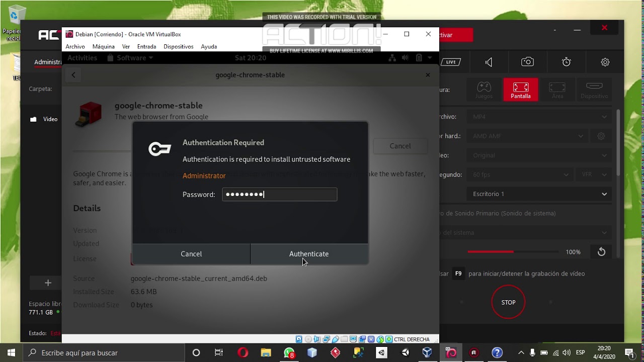Click Activities in the GNOME top bar
Image resolution: width=644 pixels, height=362 pixels.
coord(82,58)
